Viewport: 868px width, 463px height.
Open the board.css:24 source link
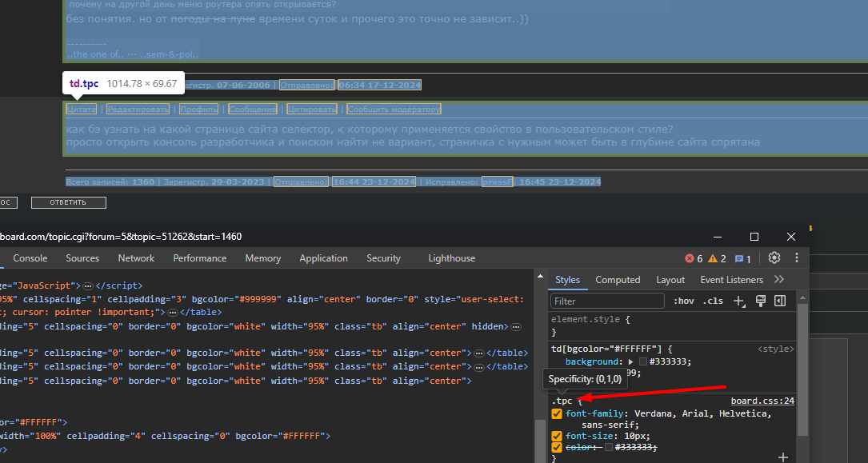pos(762,401)
